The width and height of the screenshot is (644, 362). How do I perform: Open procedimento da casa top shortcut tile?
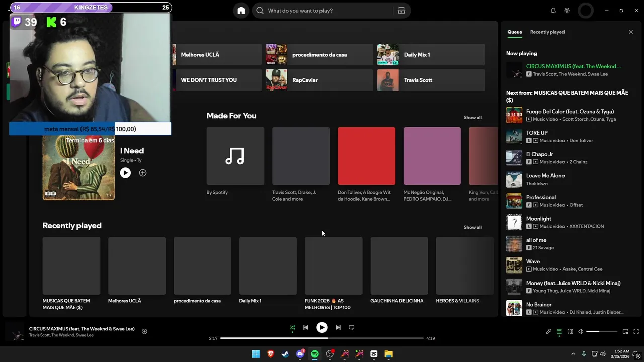pyautogui.click(x=319, y=55)
